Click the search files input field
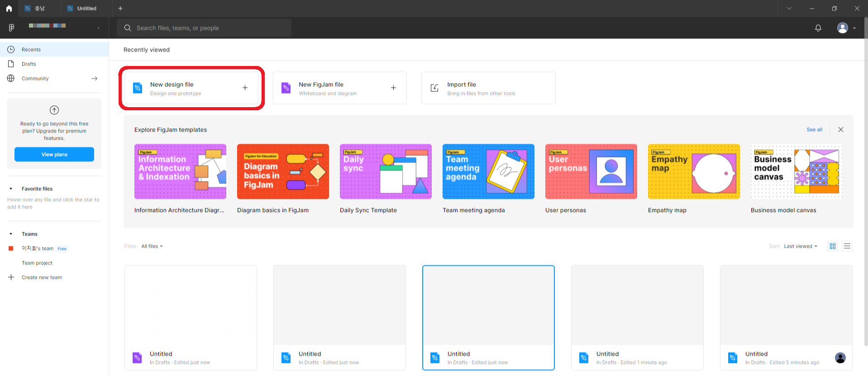 click(x=204, y=28)
